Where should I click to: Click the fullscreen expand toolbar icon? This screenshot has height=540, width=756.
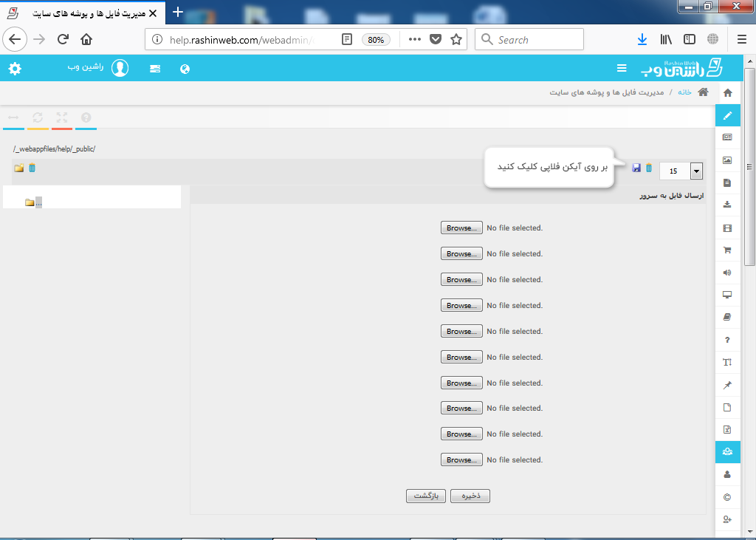point(62,117)
